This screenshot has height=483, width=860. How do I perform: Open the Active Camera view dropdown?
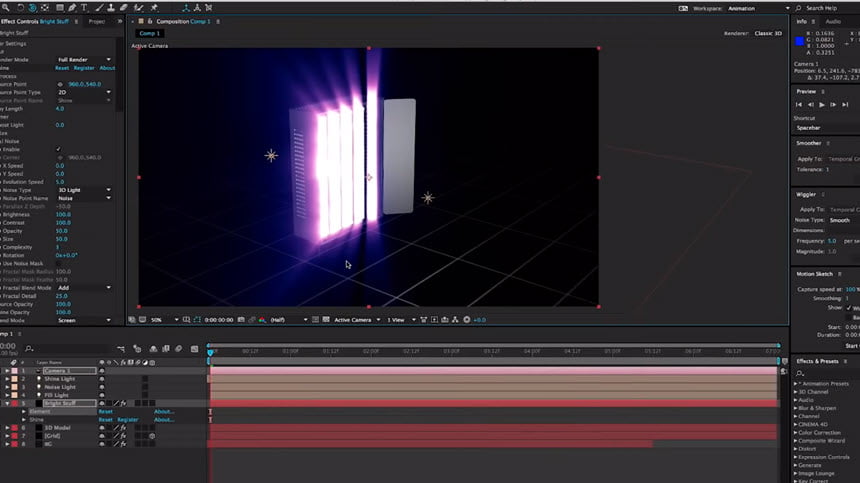(357, 320)
